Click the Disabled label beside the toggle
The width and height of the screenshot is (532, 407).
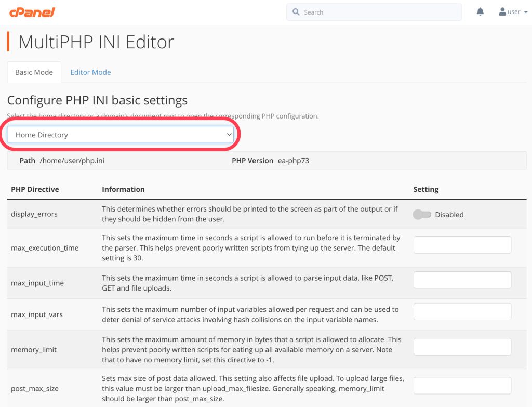click(x=449, y=214)
